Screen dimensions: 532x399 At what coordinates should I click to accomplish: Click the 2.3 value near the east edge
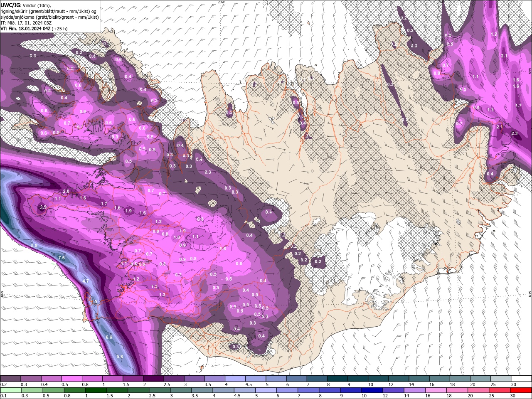(515, 133)
